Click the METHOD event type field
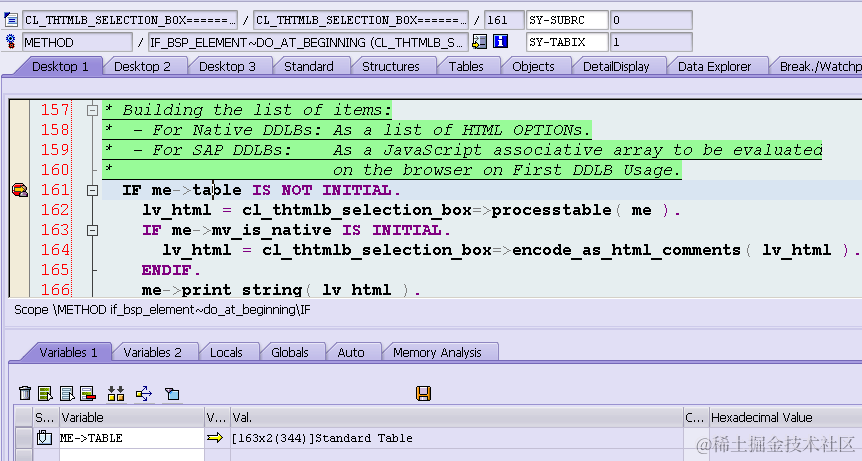Image resolution: width=862 pixels, height=461 pixels. tap(78, 42)
